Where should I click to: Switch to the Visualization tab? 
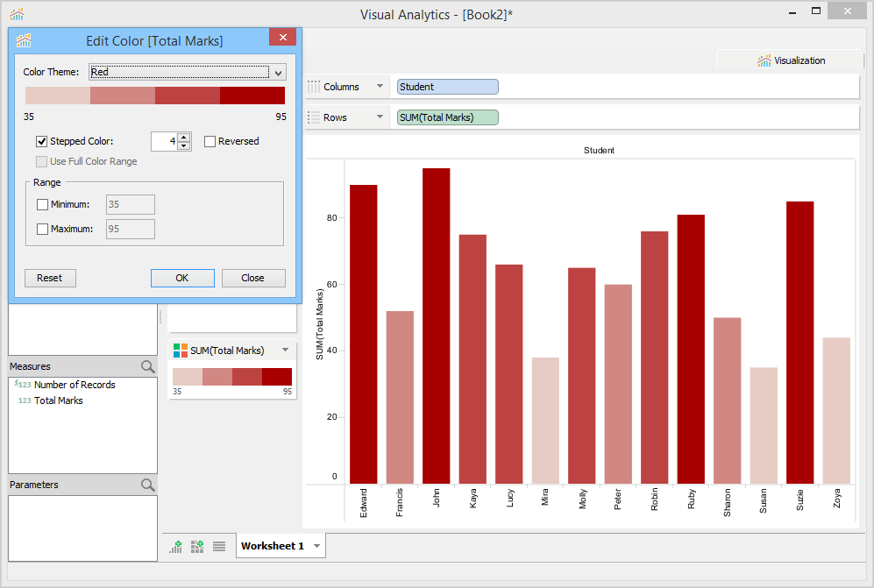pos(791,60)
